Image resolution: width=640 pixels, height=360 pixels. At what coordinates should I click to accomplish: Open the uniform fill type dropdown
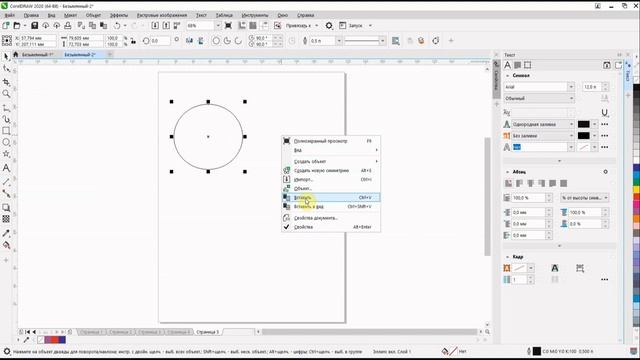click(571, 124)
